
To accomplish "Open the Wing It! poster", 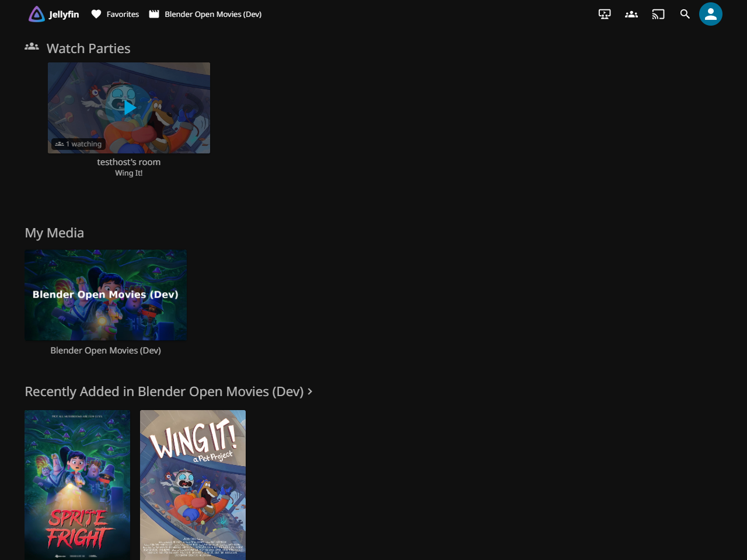I will pyautogui.click(x=193, y=485).
